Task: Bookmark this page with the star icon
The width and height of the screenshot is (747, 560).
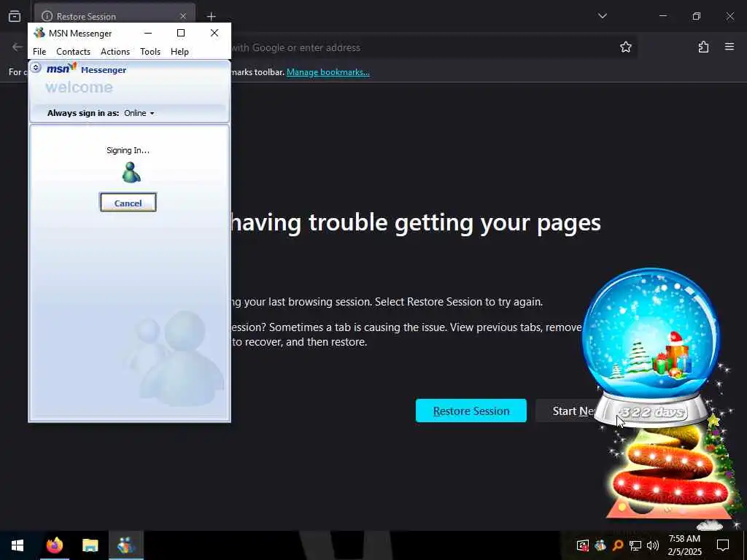Action: [625, 47]
